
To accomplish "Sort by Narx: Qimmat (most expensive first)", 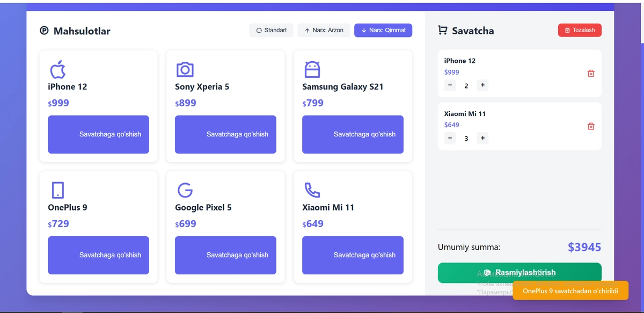I will click(383, 30).
